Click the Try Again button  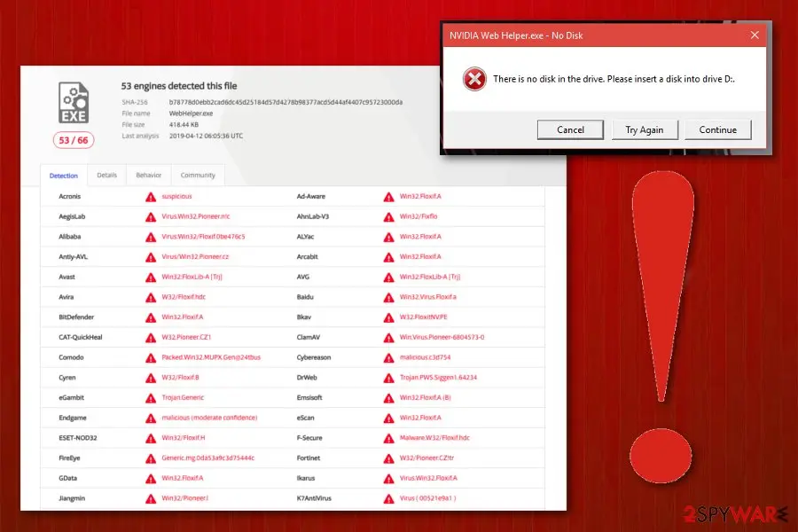[645, 129]
